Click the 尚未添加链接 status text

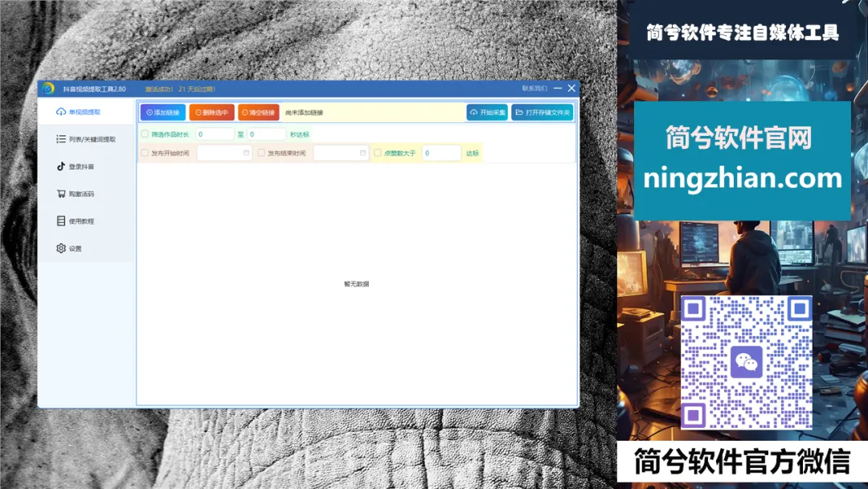coord(304,113)
